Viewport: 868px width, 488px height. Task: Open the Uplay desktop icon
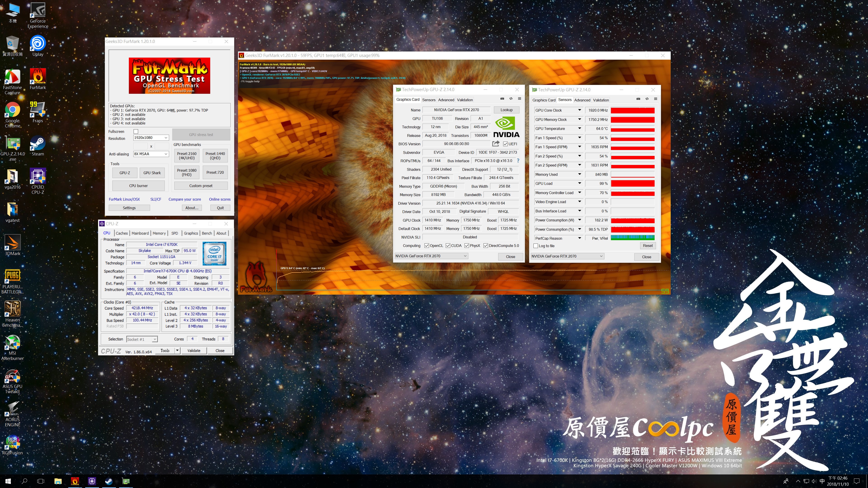tap(38, 46)
